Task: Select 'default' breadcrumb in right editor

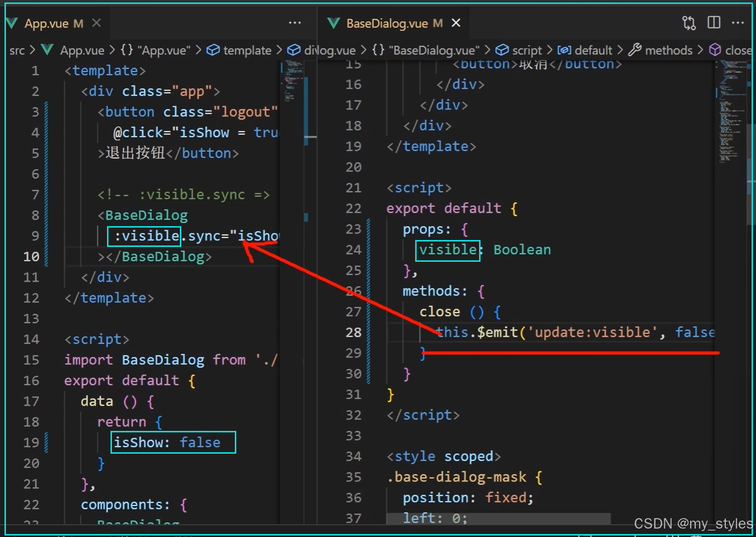Action: [x=594, y=50]
